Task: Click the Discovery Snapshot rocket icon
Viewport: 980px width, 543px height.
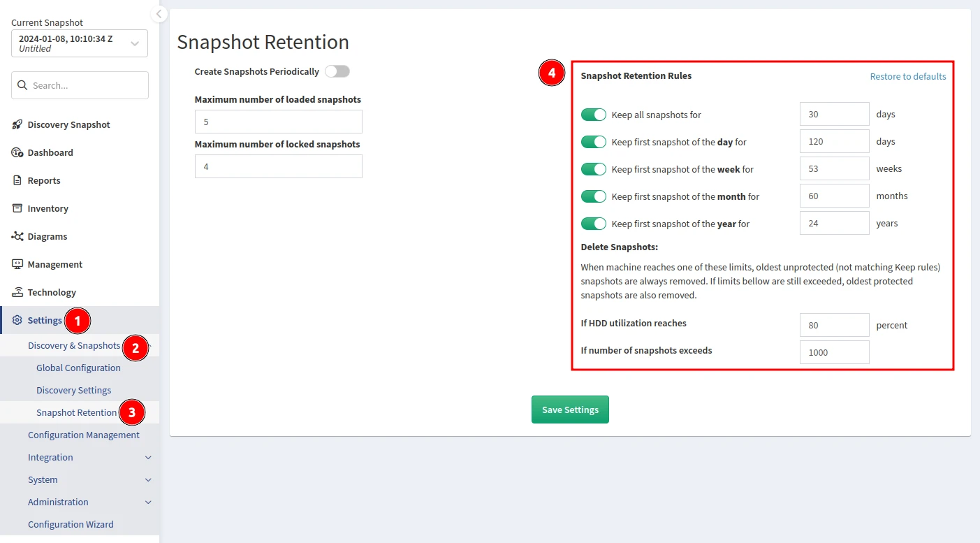Action: coord(17,124)
